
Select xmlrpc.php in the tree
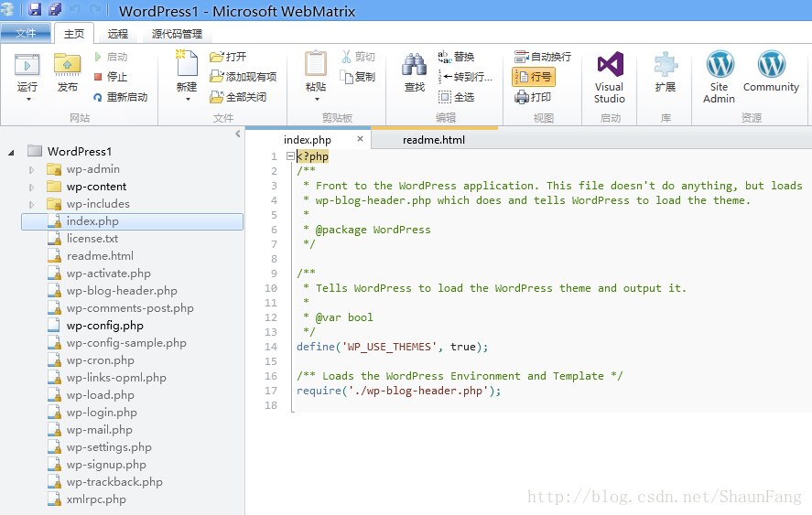pos(96,499)
